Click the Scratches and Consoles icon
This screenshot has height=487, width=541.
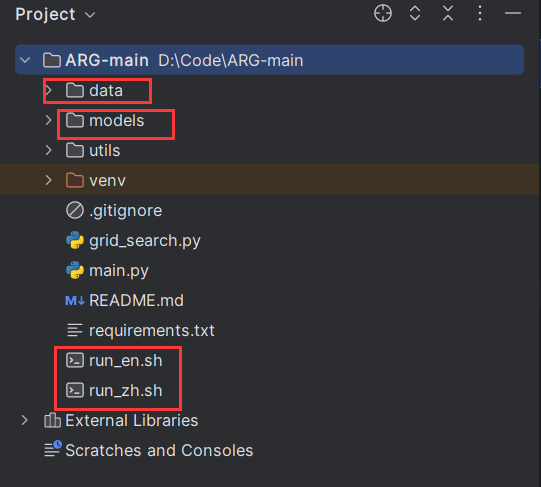pos(53,449)
